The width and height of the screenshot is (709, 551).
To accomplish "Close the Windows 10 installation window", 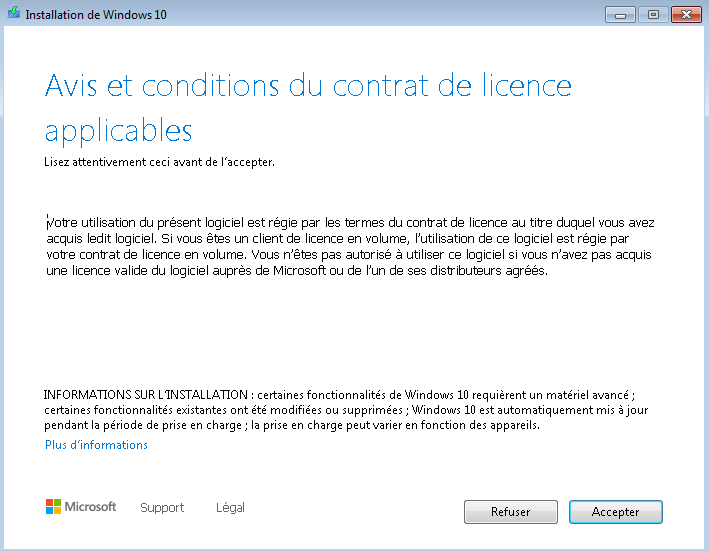I will click(x=686, y=15).
